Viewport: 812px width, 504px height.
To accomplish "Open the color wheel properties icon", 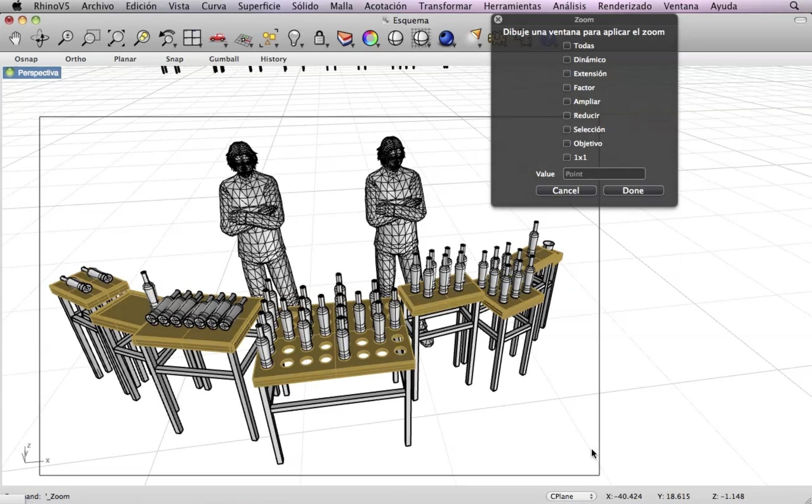I will pyautogui.click(x=370, y=38).
